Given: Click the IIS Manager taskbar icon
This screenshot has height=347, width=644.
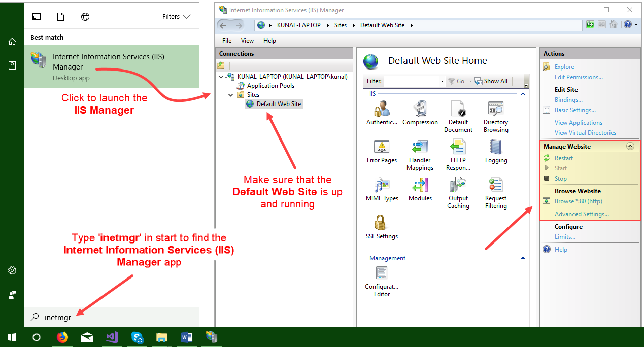Looking at the screenshot, I should [x=211, y=337].
